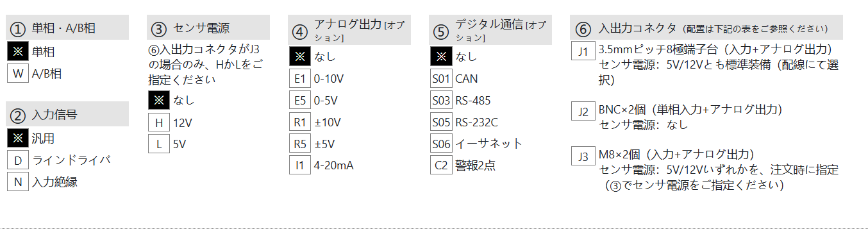Choose the S01 CAN communication box
Screen dimensions: 868x236
point(441,79)
